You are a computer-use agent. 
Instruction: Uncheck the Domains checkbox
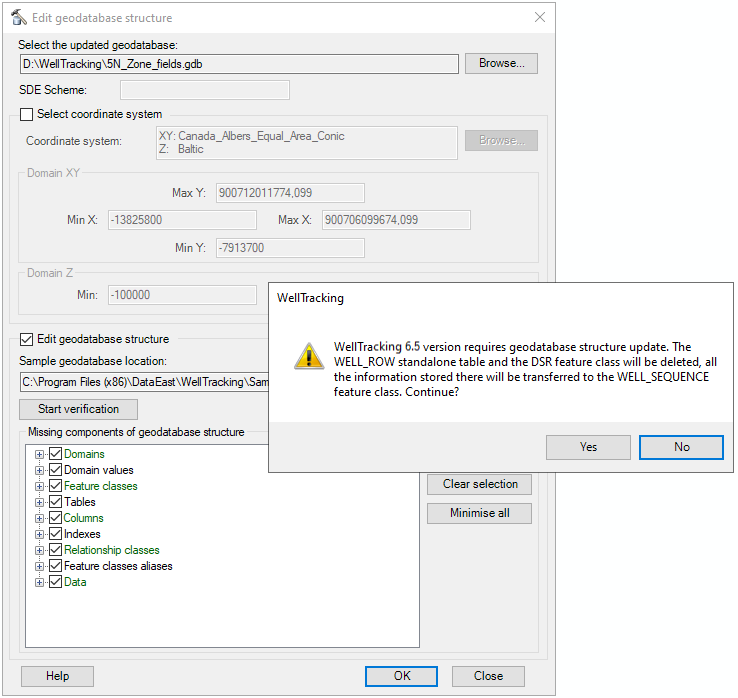click(56, 454)
